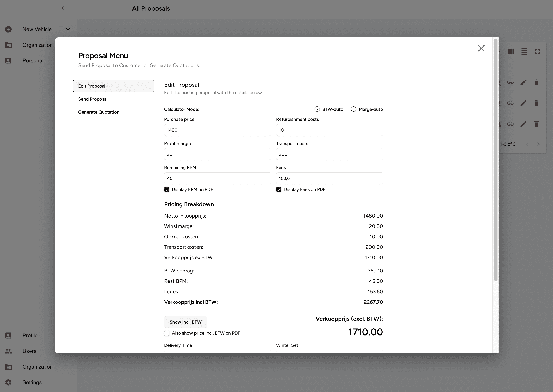This screenshot has height=392, width=553.
Task: Click the density lines icon in the toolbar
Action: [x=524, y=51]
